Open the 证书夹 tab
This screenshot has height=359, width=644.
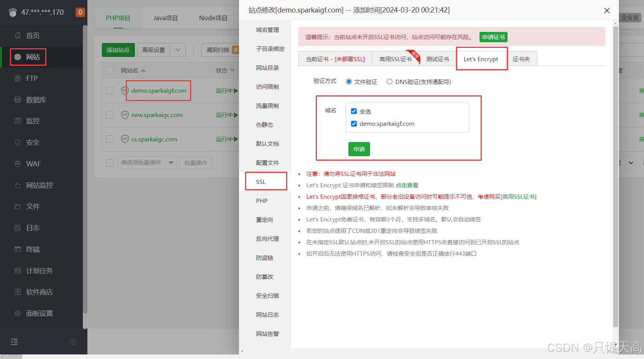(x=521, y=59)
